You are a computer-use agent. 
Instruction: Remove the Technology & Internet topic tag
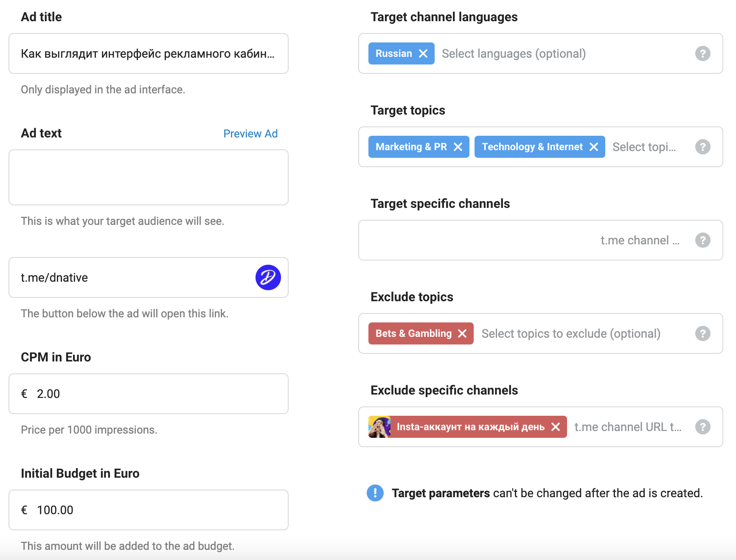pyautogui.click(x=594, y=147)
